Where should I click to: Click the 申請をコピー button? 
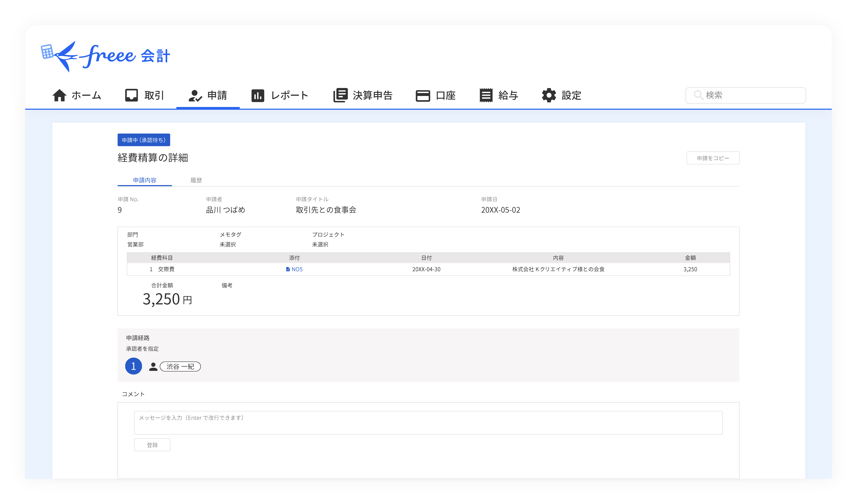pyautogui.click(x=713, y=158)
